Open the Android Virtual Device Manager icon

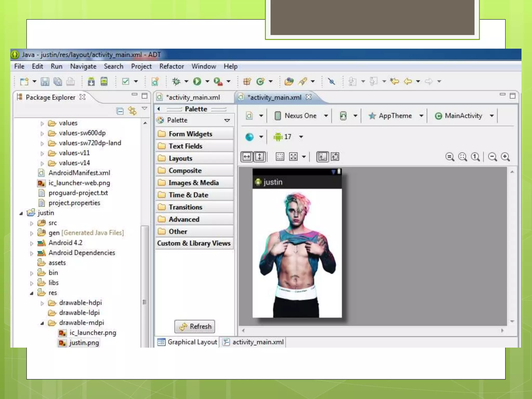[104, 82]
